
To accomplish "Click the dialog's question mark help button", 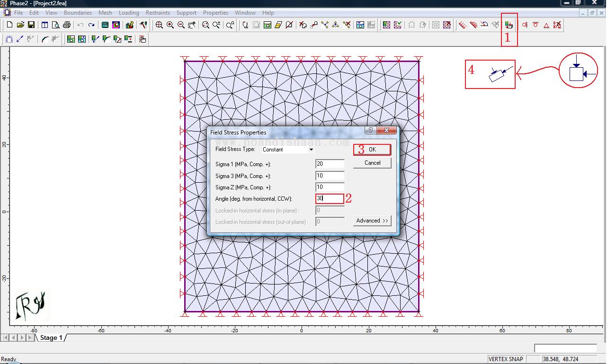I will tap(370, 131).
